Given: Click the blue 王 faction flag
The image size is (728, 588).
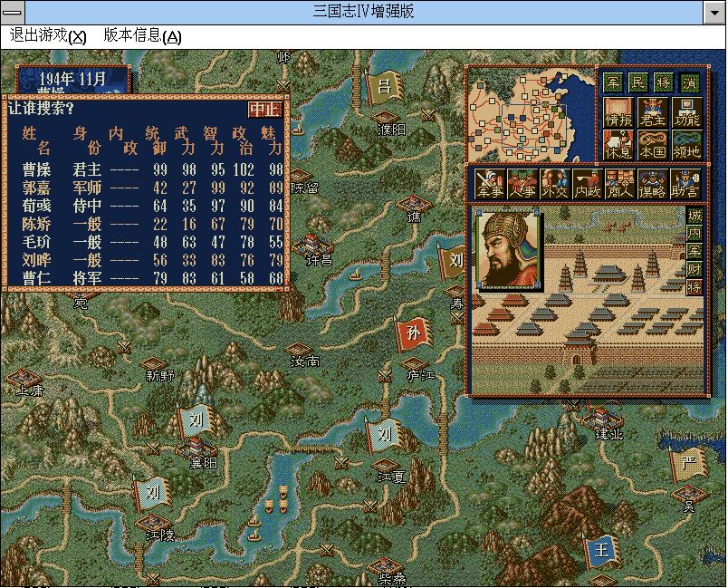Looking at the screenshot, I should point(601,551).
